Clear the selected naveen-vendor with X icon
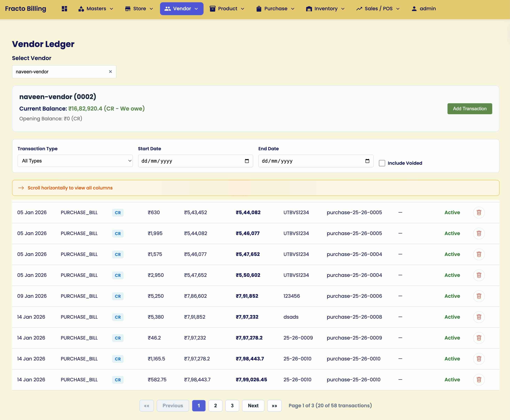The height and width of the screenshot is (420, 510). click(x=110, y=72)
